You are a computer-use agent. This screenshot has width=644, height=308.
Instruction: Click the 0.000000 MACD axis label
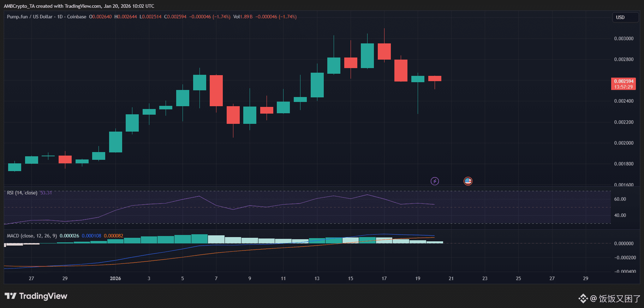624,243
